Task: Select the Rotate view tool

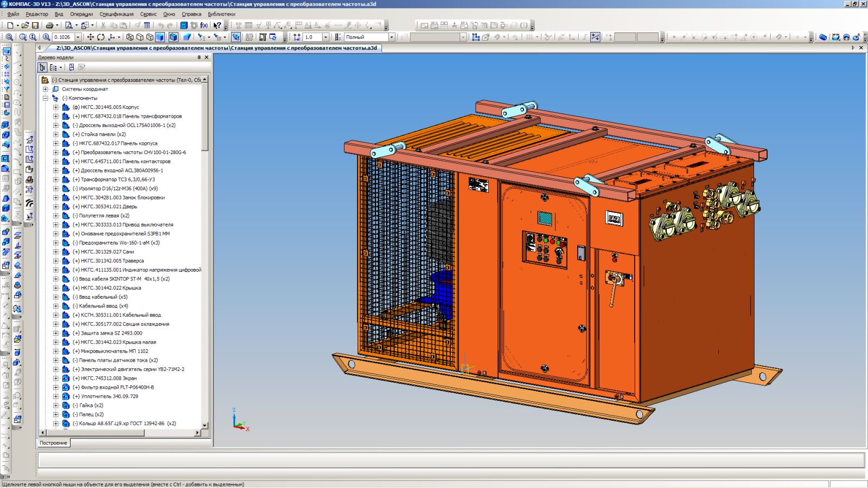Action: tap(101, 37)
